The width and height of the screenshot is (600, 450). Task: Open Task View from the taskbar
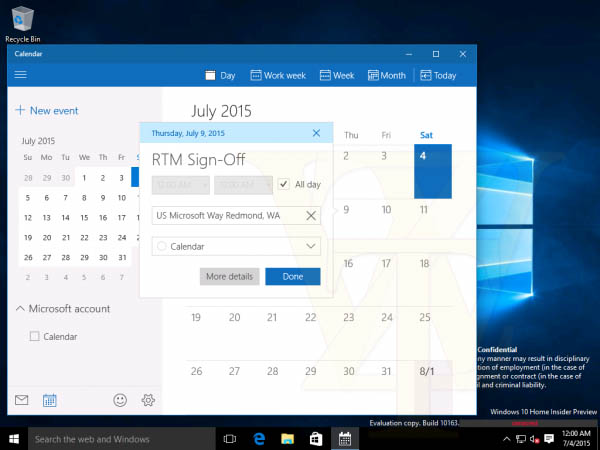(x=229, y=439)
